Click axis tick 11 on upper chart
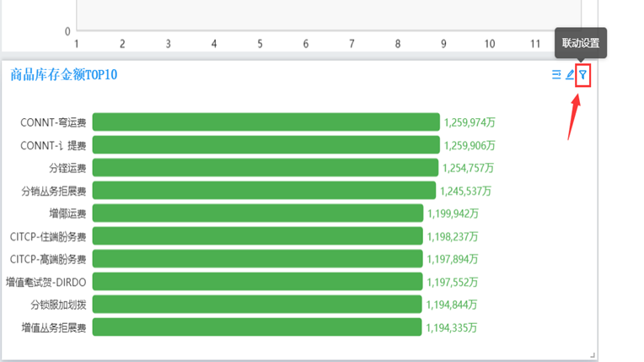This screenshot has height=362, width=644. point(534,44)
